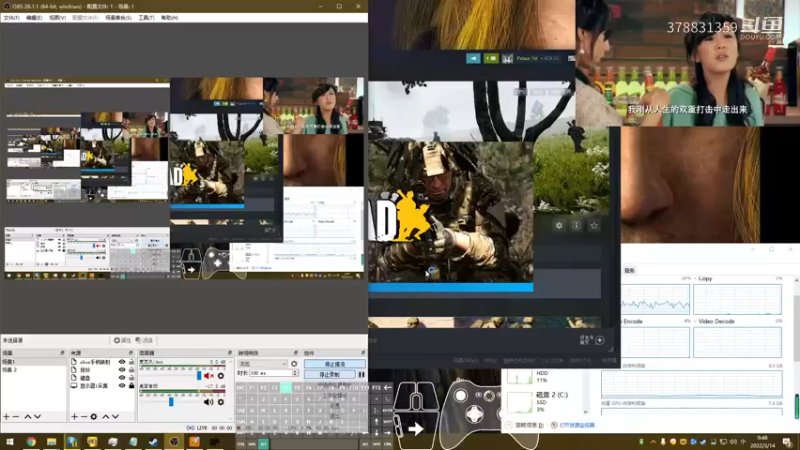Unlock the 显示器采集 source
This screenshot has width=800, height=450.
click(131, 386)
